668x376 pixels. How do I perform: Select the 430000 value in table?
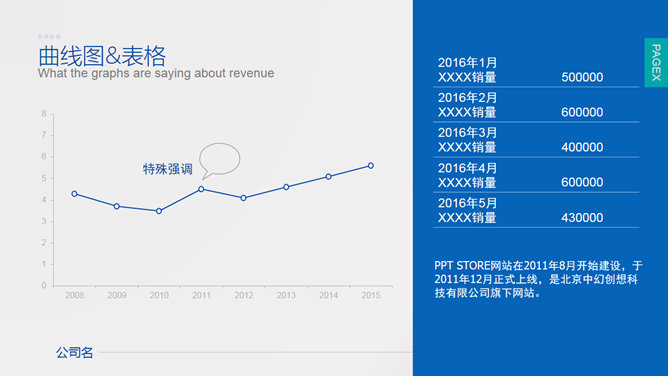[582, 218]
